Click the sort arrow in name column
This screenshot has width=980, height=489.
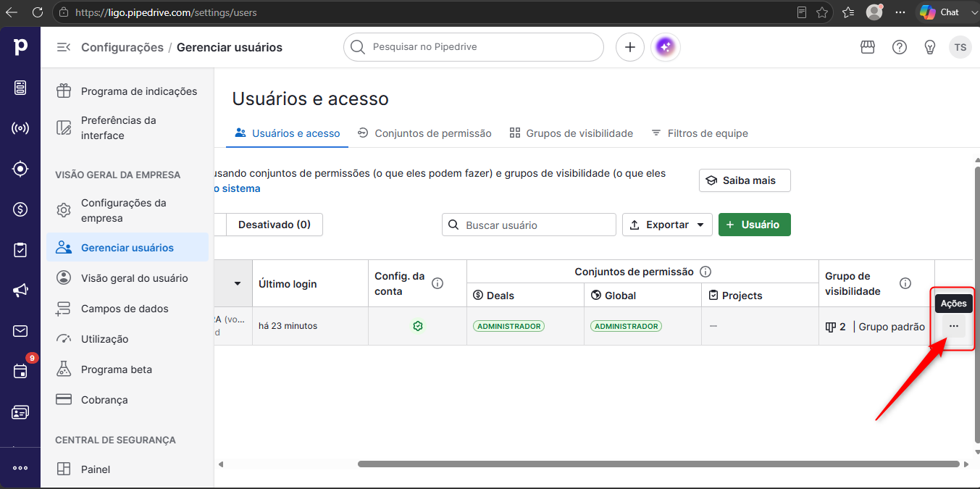[238, 283]
